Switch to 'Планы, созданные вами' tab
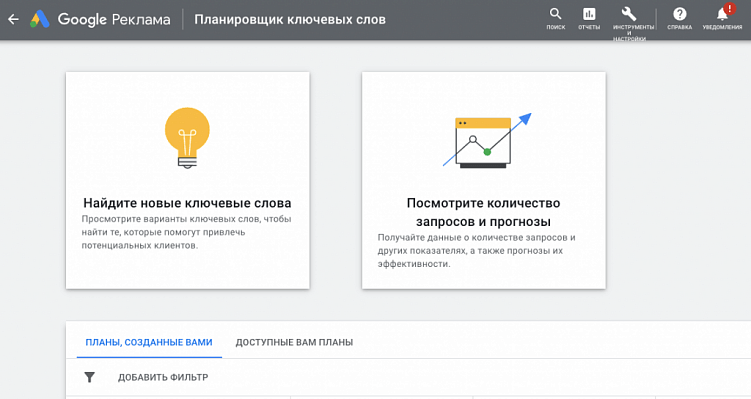This screenshot has width=751, height=399. coord(149,342)
